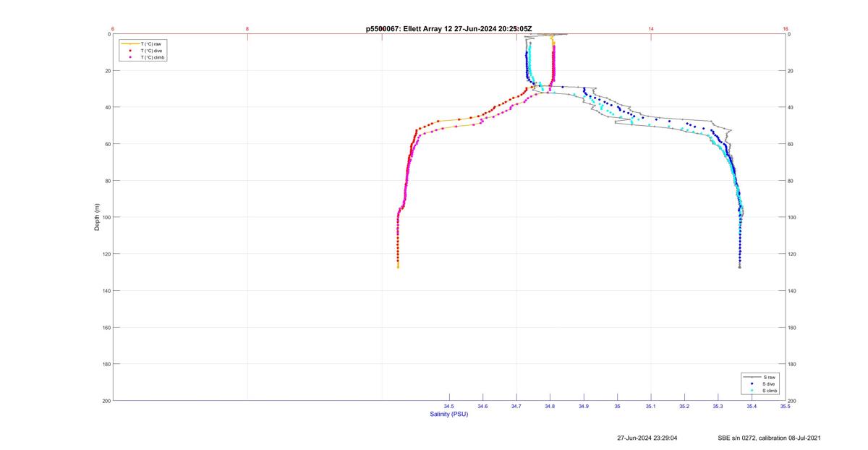
Task: Click the 60 tick on left depth axis
Action: pyautogui.click(x=107, y=144)
